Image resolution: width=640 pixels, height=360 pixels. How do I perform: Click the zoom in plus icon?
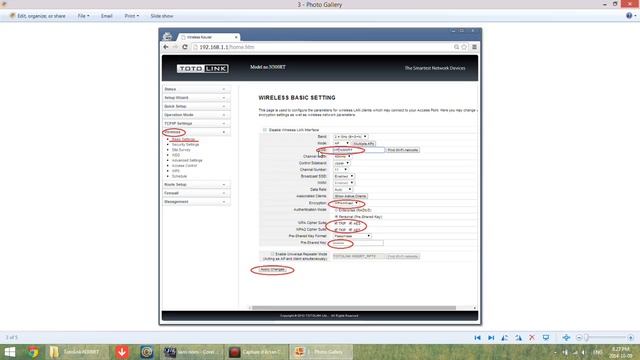coord(631,338)
